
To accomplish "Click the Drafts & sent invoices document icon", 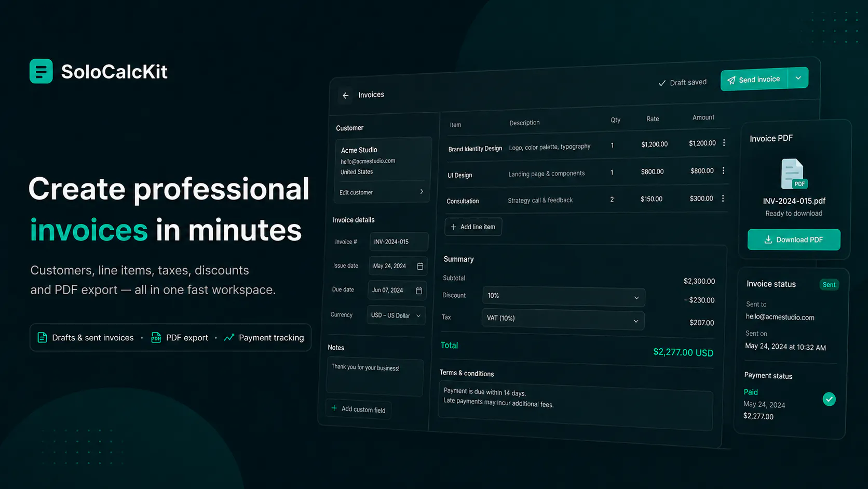I will coord(43,338).
